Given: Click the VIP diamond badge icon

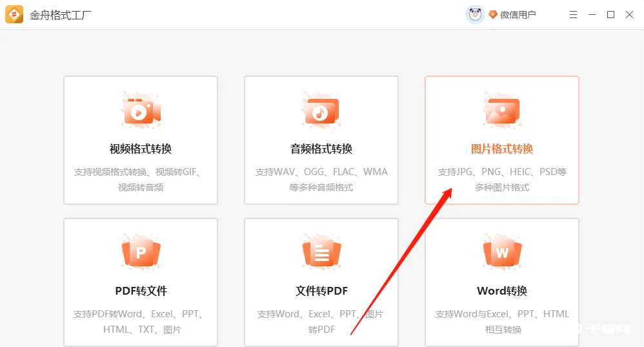Looking at the screenshot, I should pos(493,14).
